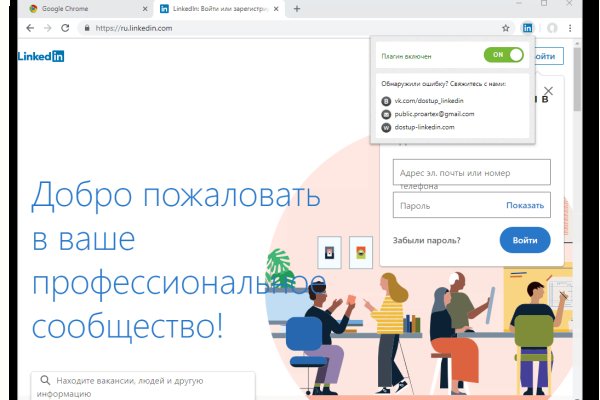Click Показать to reveal password
The image size is (600, 400).
[x=526, y=205]
